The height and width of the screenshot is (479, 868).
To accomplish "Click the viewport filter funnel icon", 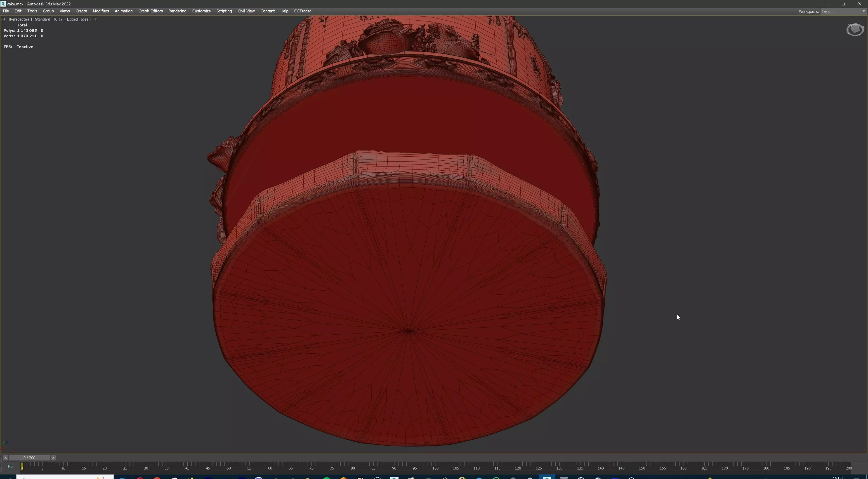I will pyautogui.click(x=95, y=19).
